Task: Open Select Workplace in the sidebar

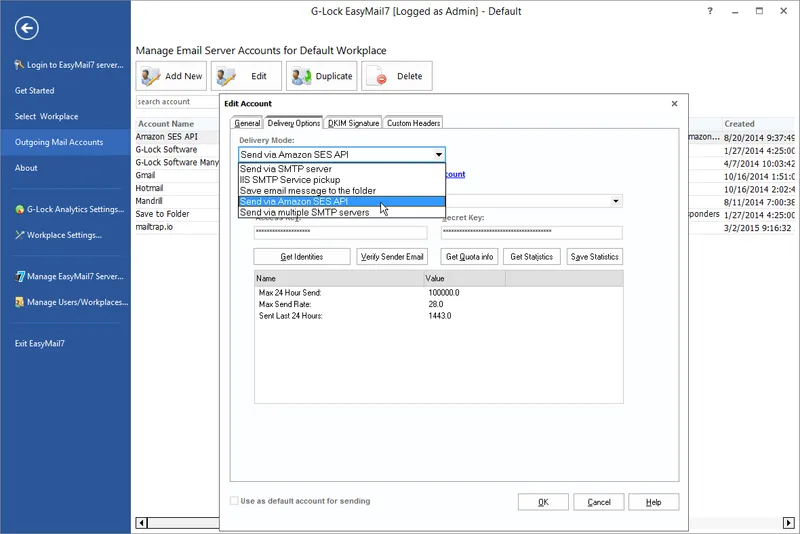Action: coord(46,116)
